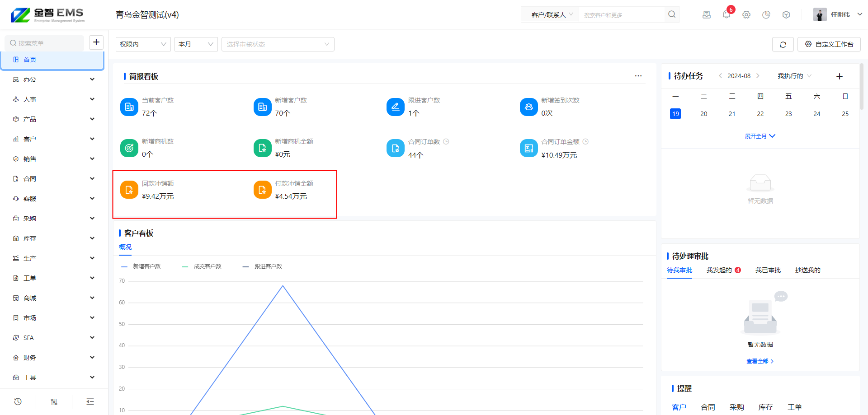Click the refresh button on the dashboard
Screen dimensions: 868x415
click(x=783, y=44)
